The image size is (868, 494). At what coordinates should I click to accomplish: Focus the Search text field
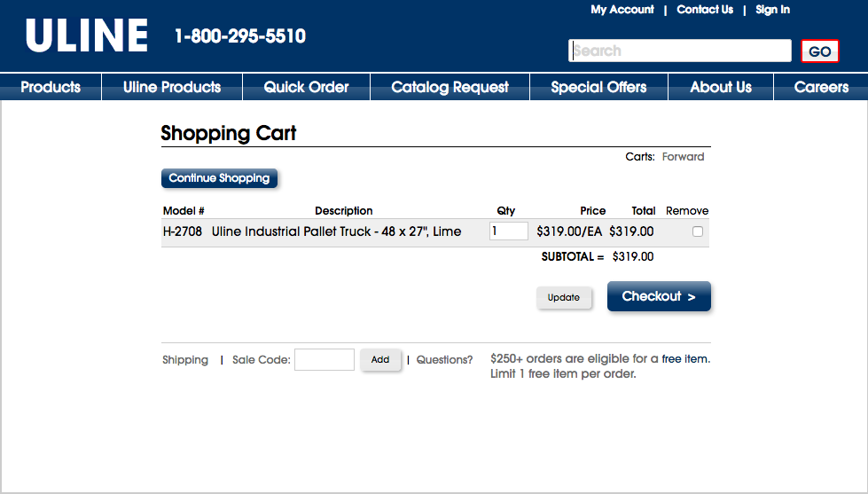coord(680,51)
